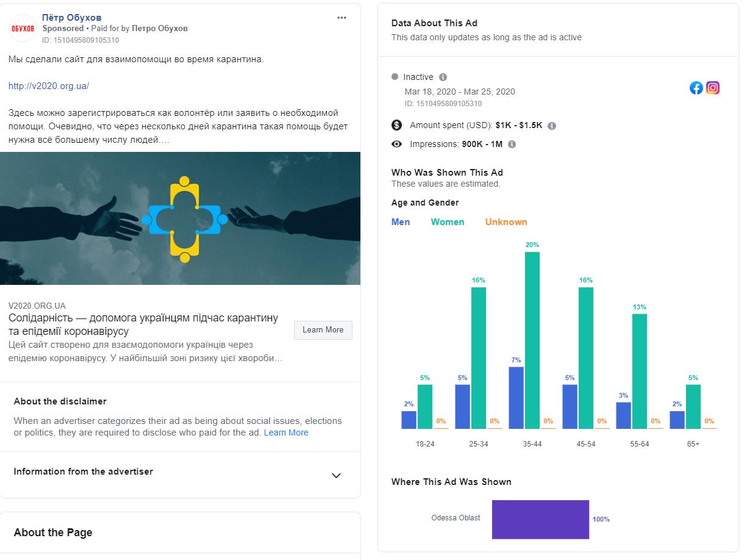Screen dimensions: 747x560
Task: Toggle the Women legend filter
Action: 448,222
